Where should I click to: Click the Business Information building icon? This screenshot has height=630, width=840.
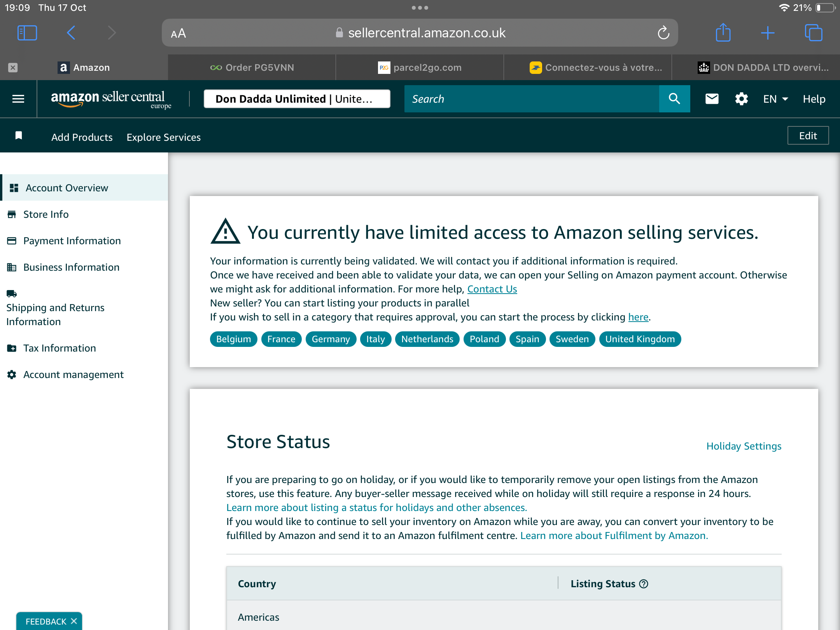coord(12,267)
